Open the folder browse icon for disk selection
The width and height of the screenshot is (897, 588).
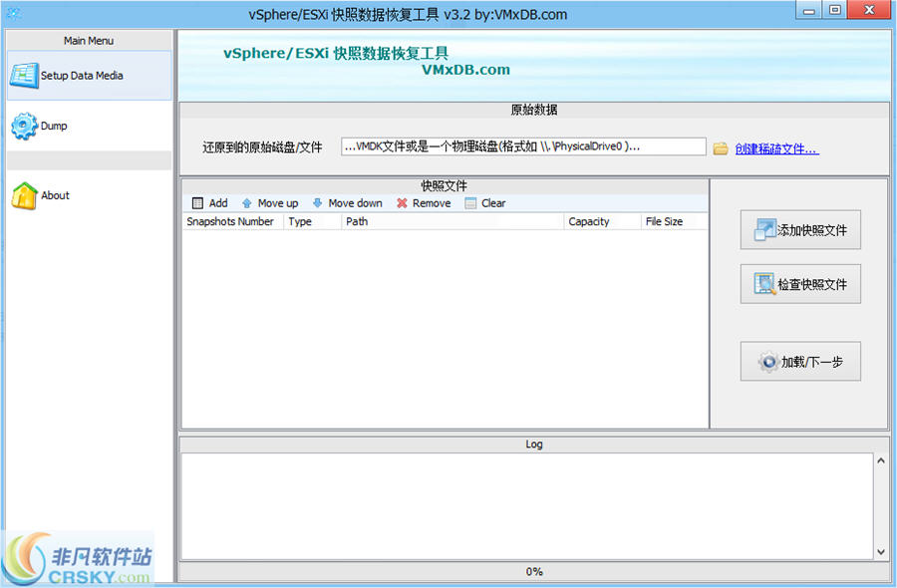(722, 147)
